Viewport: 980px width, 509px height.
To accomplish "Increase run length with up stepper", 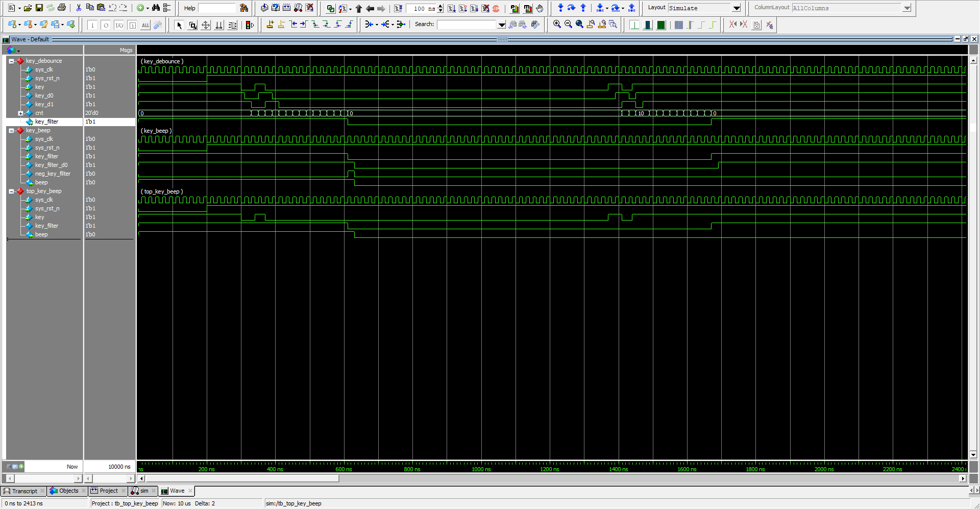I will [x=440, y=6].
